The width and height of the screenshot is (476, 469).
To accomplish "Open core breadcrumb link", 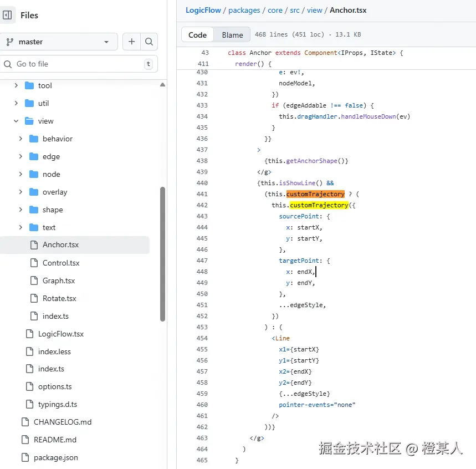I will 275,11.
